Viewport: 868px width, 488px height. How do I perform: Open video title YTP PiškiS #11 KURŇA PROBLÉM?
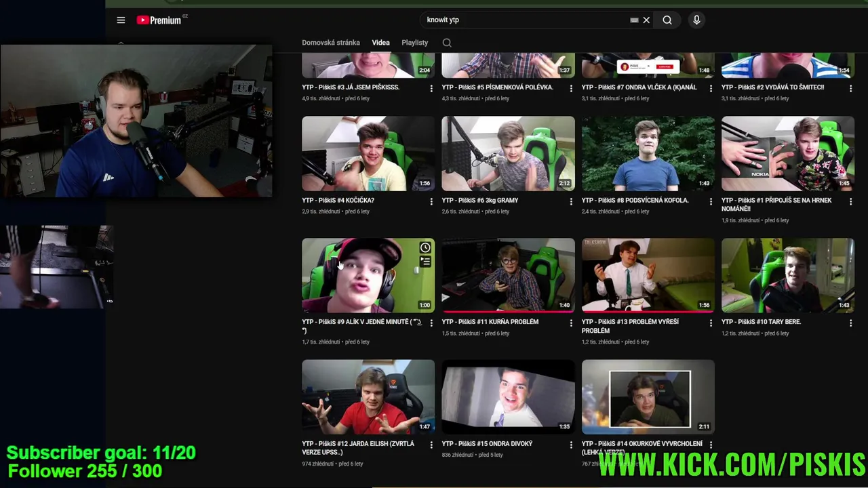point(490,322)
